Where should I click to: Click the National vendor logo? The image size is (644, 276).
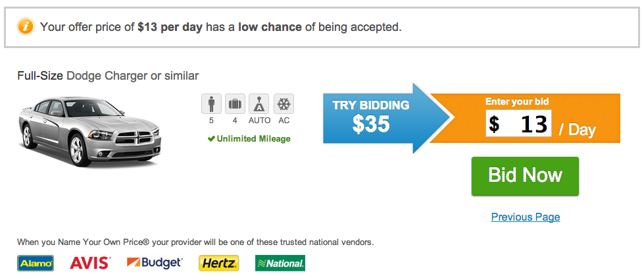(x=280, y=263)
